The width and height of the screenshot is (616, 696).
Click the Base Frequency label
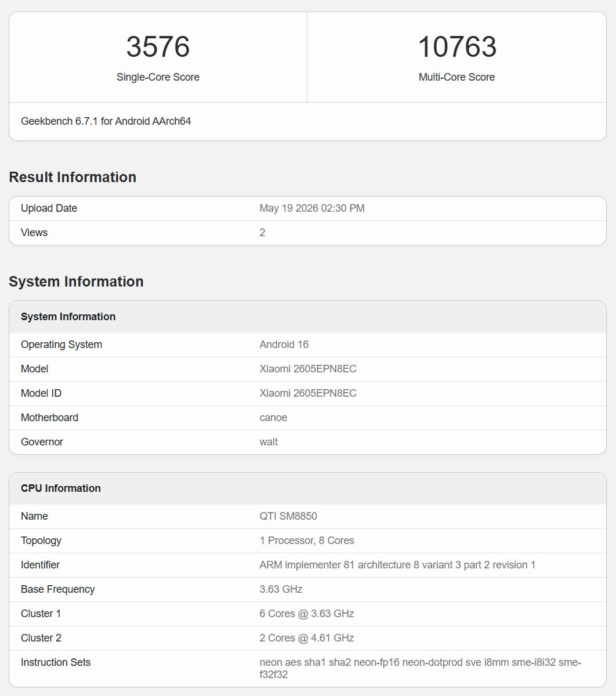57,589
